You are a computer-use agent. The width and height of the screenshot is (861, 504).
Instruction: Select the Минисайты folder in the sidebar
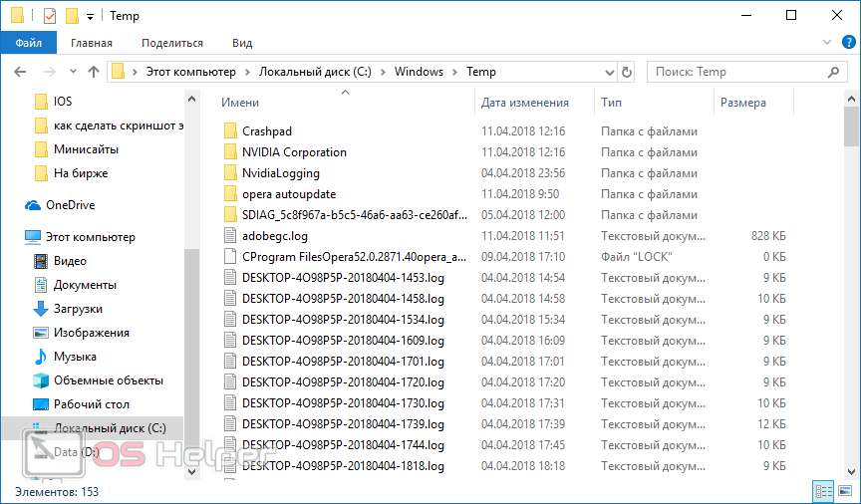pyautogui.click(x=87, y=149)
